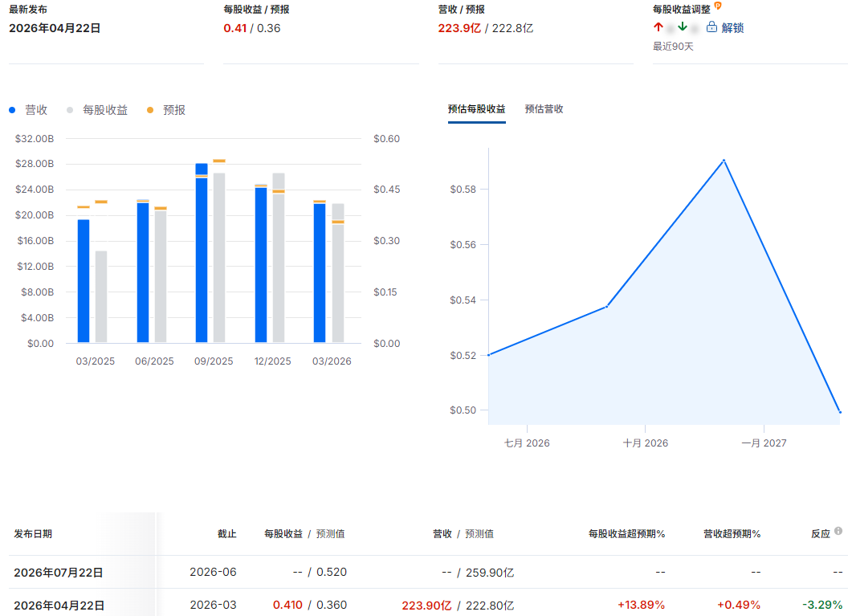Click the 七月 2026 axis label
The width and height of the screenshot is (852, 616).
(527, 443)
